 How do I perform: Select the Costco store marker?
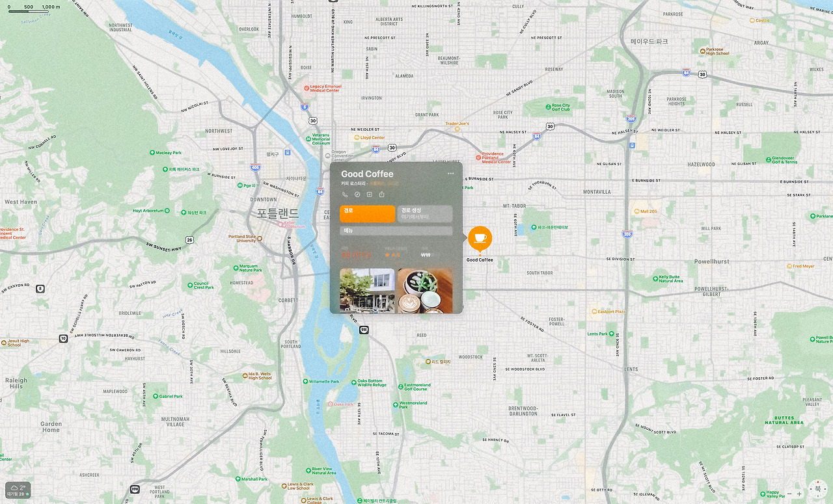click(x=753, y=21)
